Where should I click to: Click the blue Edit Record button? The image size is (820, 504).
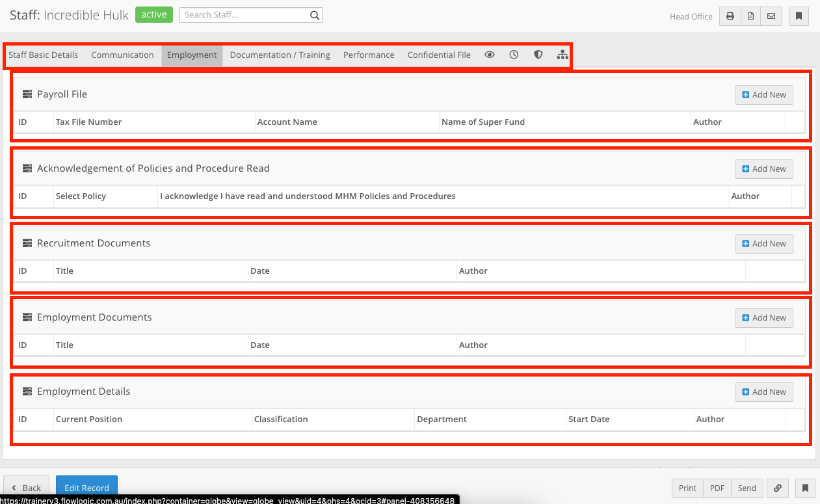[x=86, y=488]
